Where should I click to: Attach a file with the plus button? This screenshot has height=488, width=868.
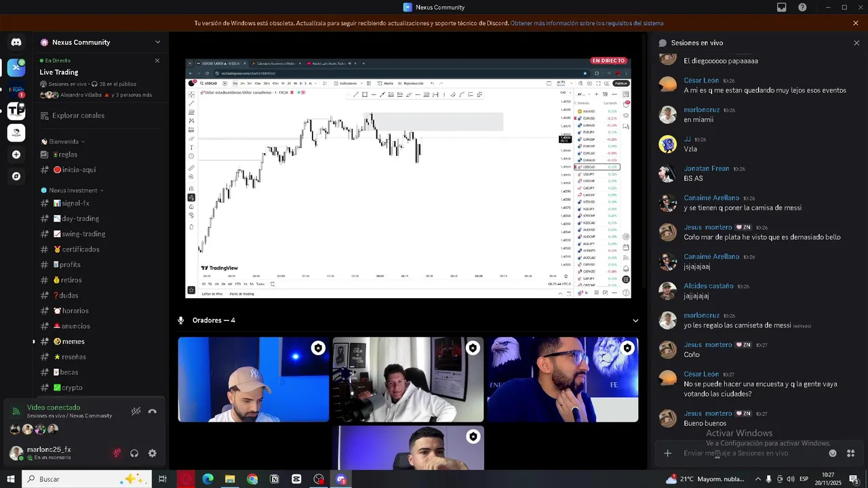point(667,453)
